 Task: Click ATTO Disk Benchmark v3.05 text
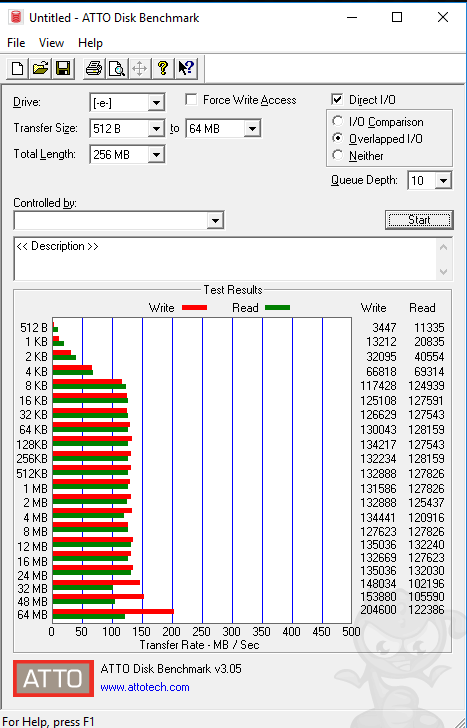coord(171,669)
